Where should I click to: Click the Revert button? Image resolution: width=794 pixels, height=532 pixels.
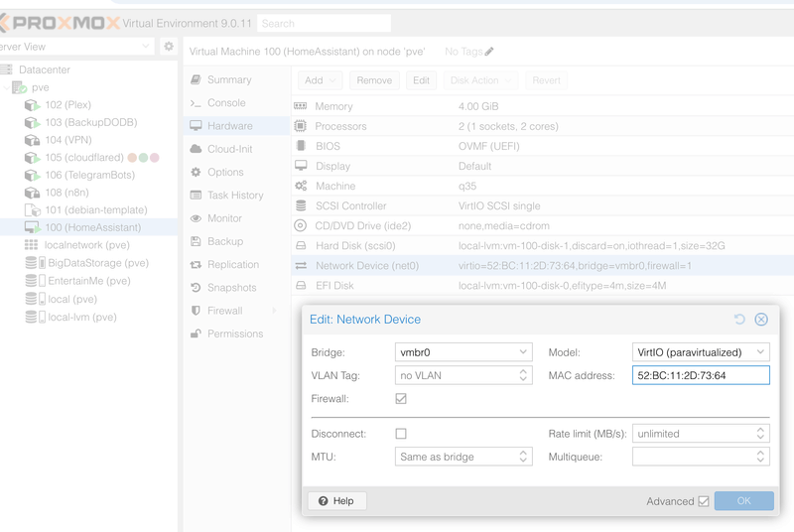point(546,80)
